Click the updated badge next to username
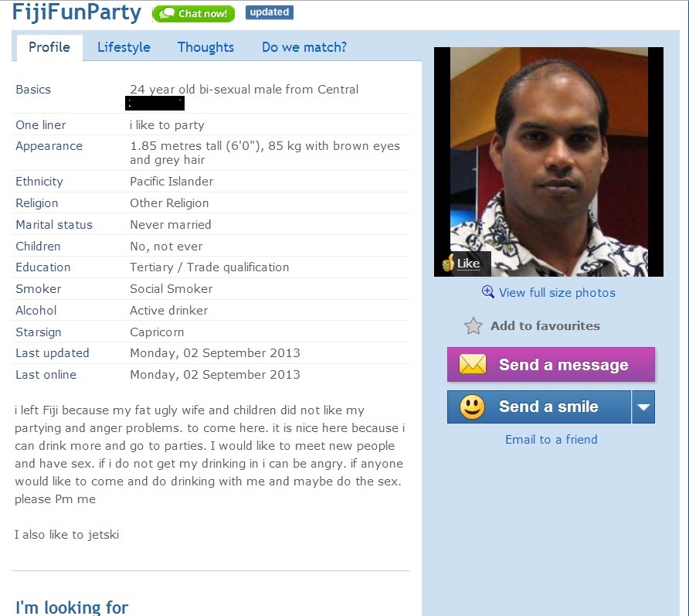This screenshot has height=616, width=689. 270,12
